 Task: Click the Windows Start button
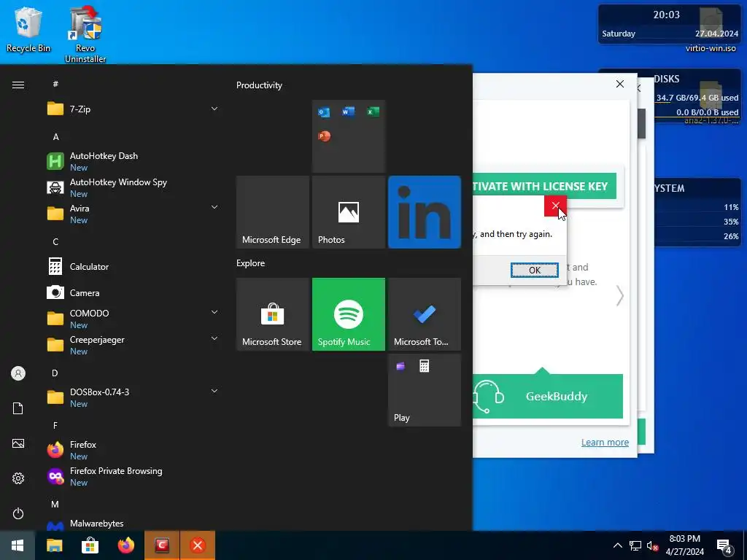coord(18,545)
